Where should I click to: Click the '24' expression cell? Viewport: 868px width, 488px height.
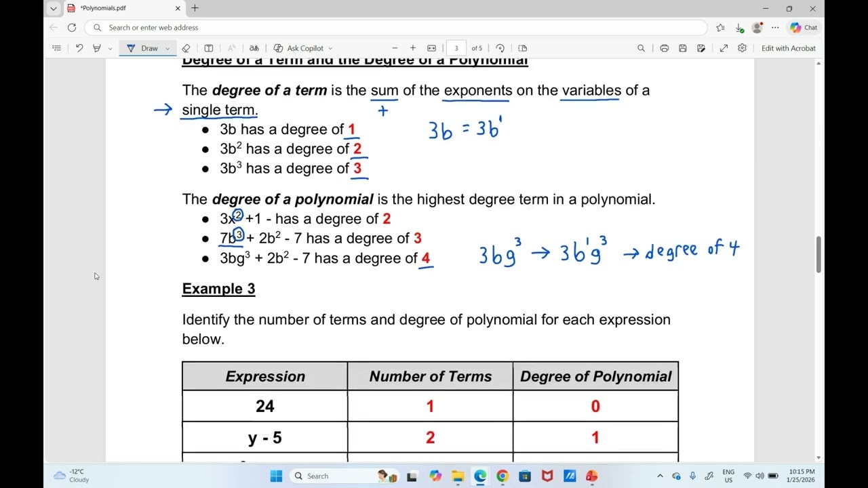[264, 406]
